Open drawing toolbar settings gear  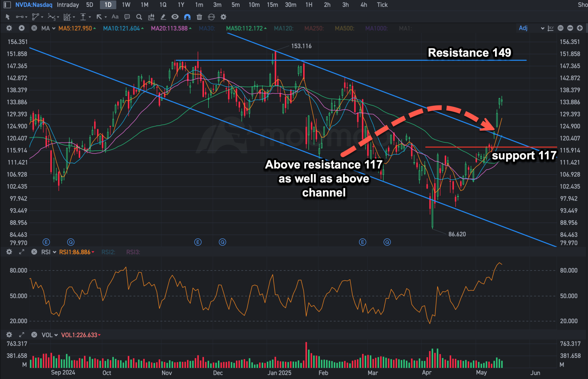pyautogui.click(x=223, y=17)
